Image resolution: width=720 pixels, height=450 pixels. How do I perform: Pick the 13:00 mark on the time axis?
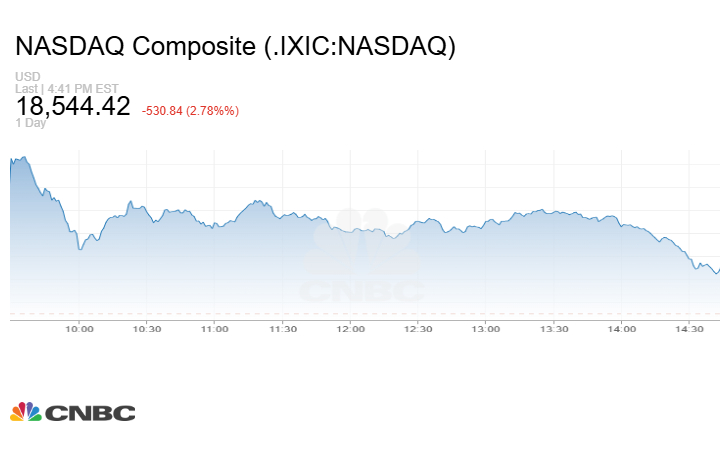(486, 328)
